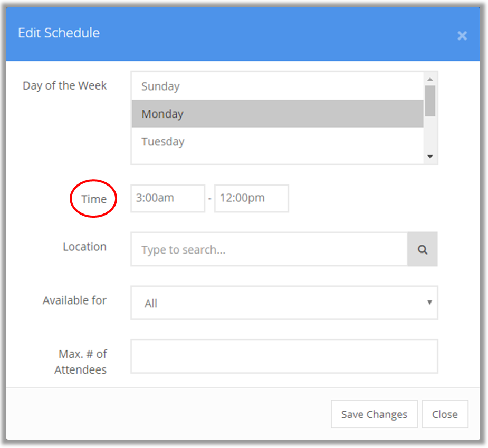Click the Close button in footer
The height and width of the screenshot is (448, 488).
click(x=445, y=414)
